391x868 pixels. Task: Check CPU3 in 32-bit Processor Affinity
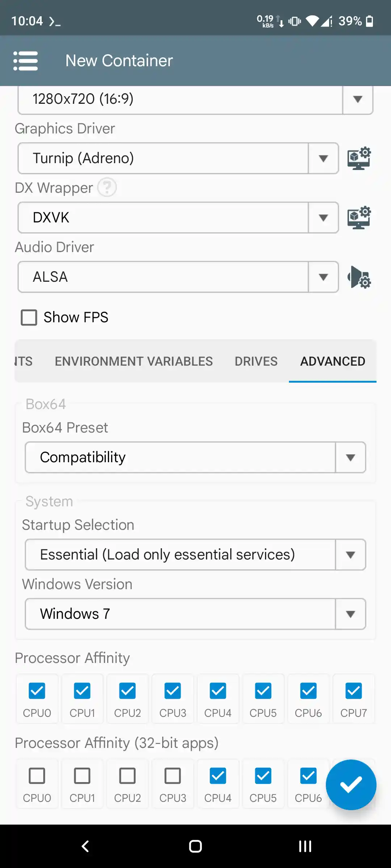coord(173,776)
